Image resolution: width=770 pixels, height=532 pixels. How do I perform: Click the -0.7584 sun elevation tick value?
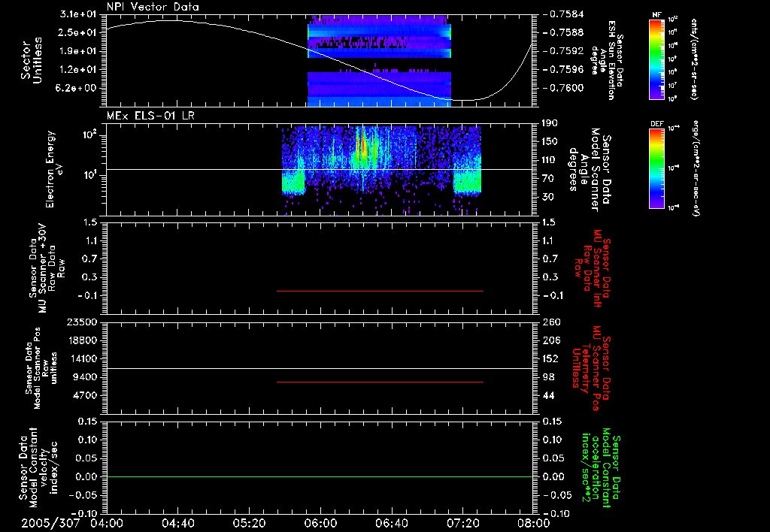point(564,14)
